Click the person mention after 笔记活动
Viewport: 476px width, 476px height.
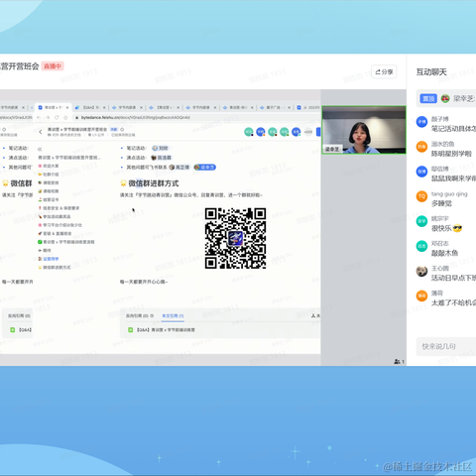[161, 148]
